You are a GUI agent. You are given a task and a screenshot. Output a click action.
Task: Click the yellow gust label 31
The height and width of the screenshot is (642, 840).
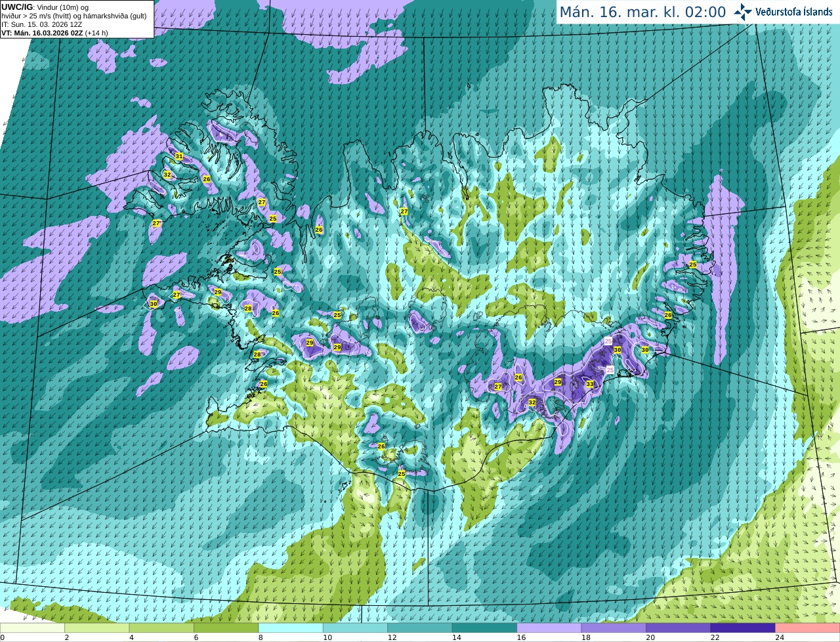click(179, 156)
